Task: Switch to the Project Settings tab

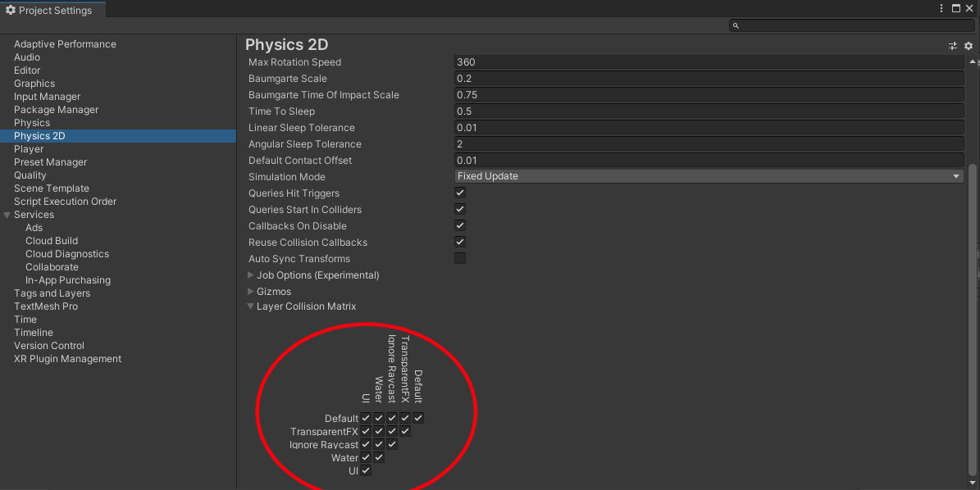Action: coord(52,10)
